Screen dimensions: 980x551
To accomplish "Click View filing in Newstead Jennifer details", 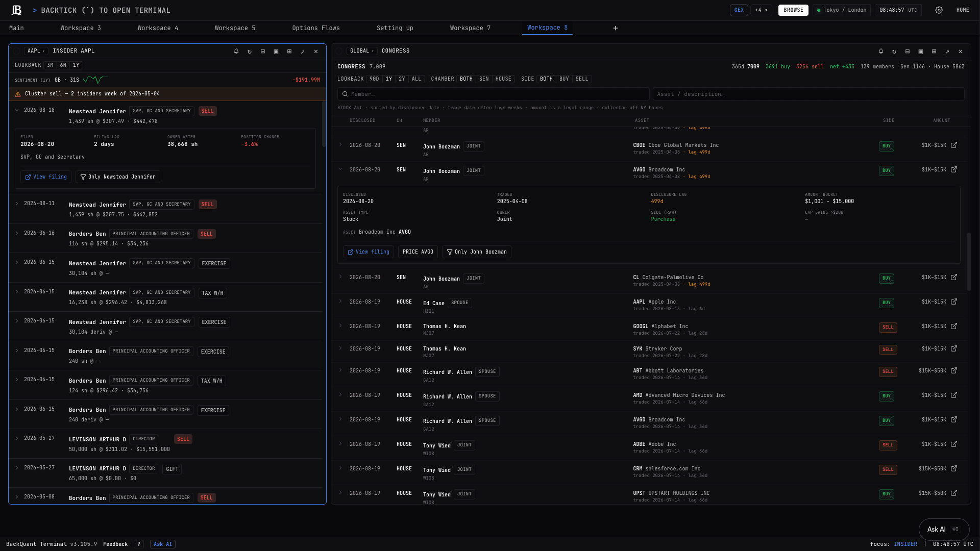I will (46, 177).
